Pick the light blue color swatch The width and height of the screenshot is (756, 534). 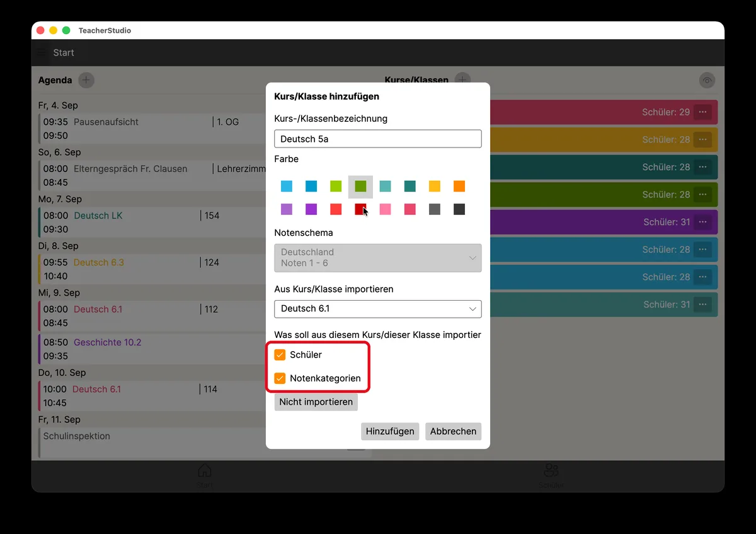pyautogui.click(x=287, y=187)
